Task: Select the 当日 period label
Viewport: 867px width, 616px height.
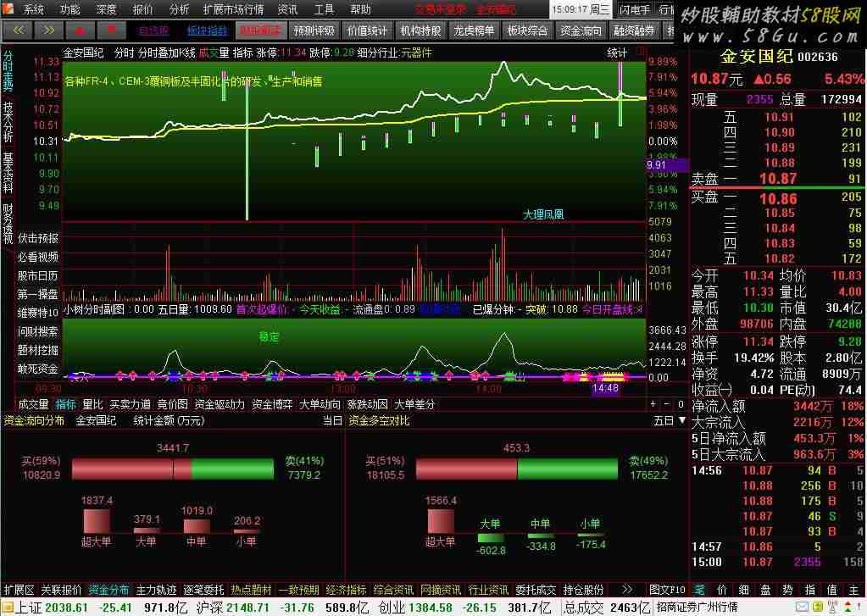Action: 333,421
